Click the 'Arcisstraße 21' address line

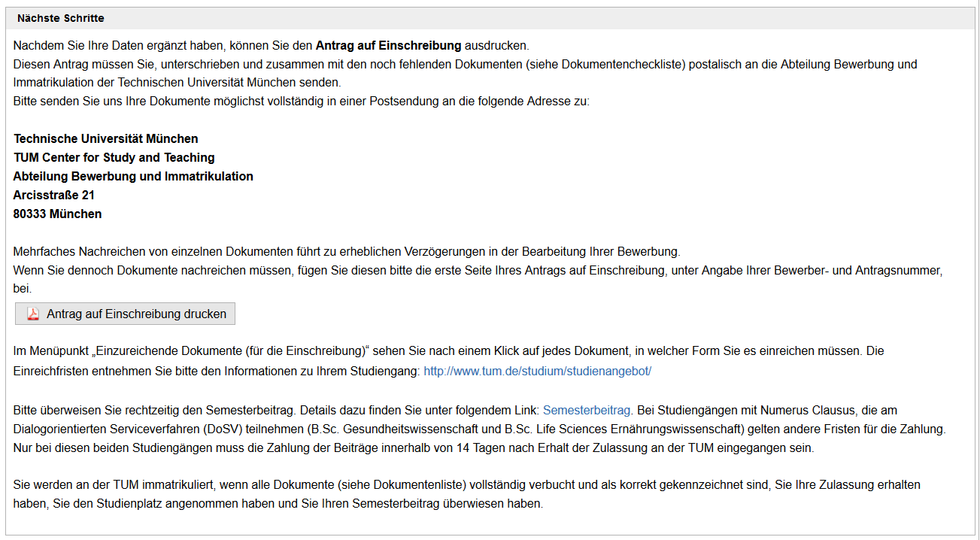(x=54, y=195)
